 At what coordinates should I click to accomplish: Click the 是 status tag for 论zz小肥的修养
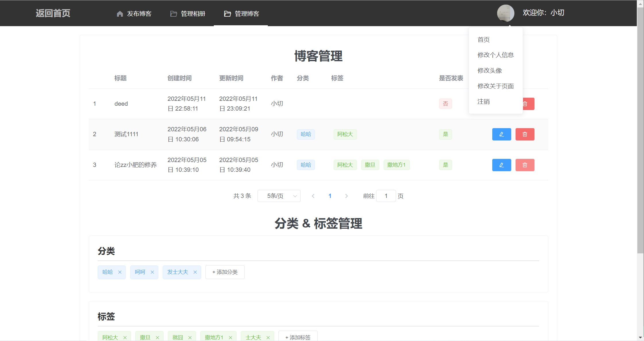pos(445,165)
